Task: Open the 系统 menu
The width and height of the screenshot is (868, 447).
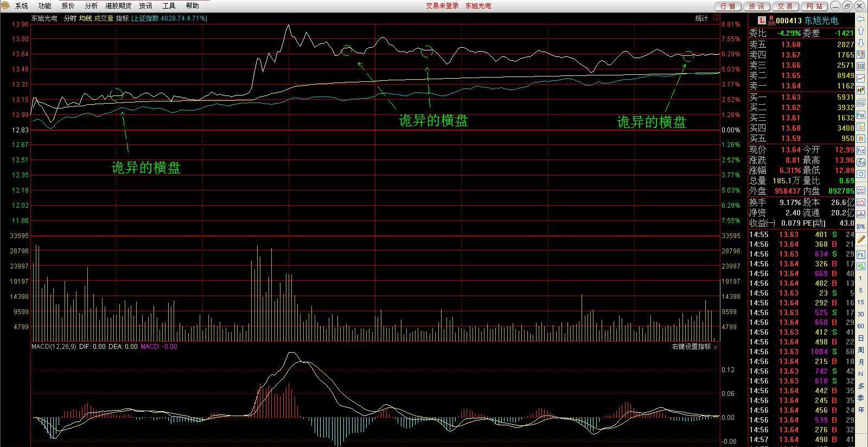Action: pyautogui.click(x=21, y=6)
